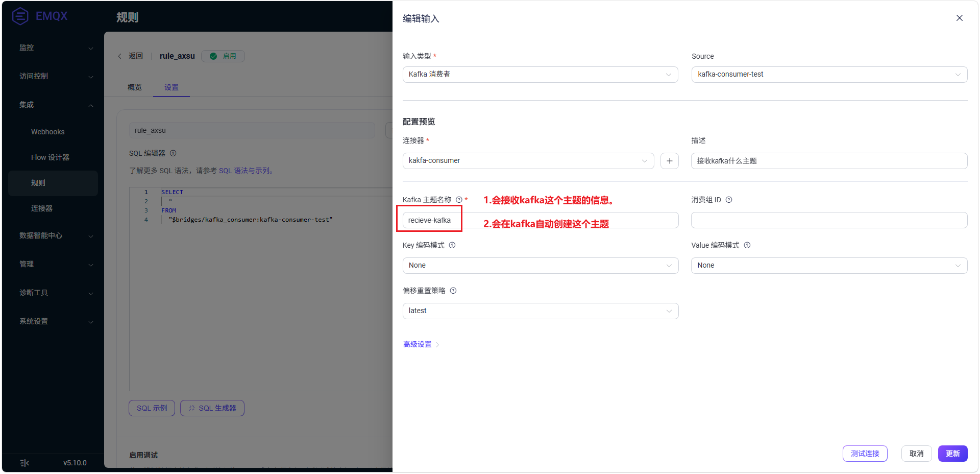This screenshot has height=474, width=980.
Task: Click the EMQX logo icon
Action: point(20,16)
